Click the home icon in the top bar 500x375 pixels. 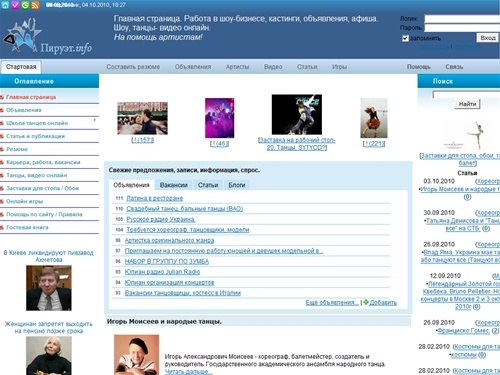(5, 5)
